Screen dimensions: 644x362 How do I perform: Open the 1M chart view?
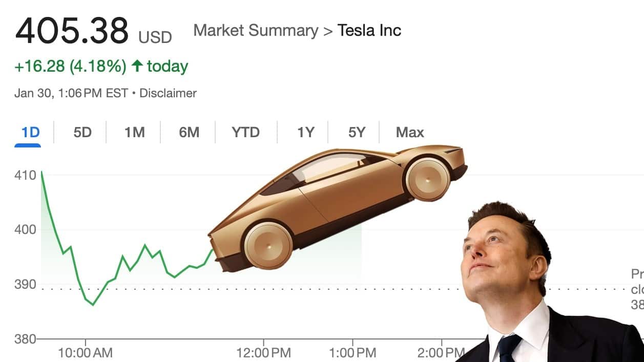pyautogui.click(x=133, y=132)
